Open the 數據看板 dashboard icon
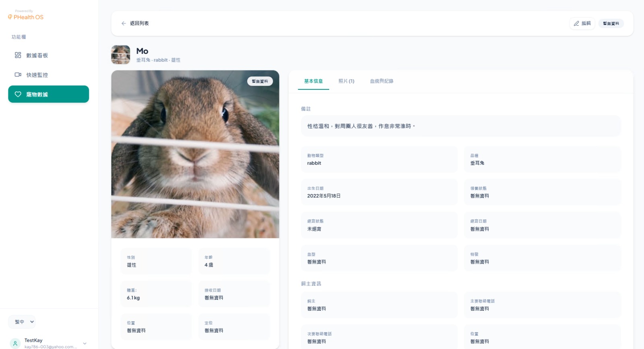The image size is (644, 349). tap(18, 55)
